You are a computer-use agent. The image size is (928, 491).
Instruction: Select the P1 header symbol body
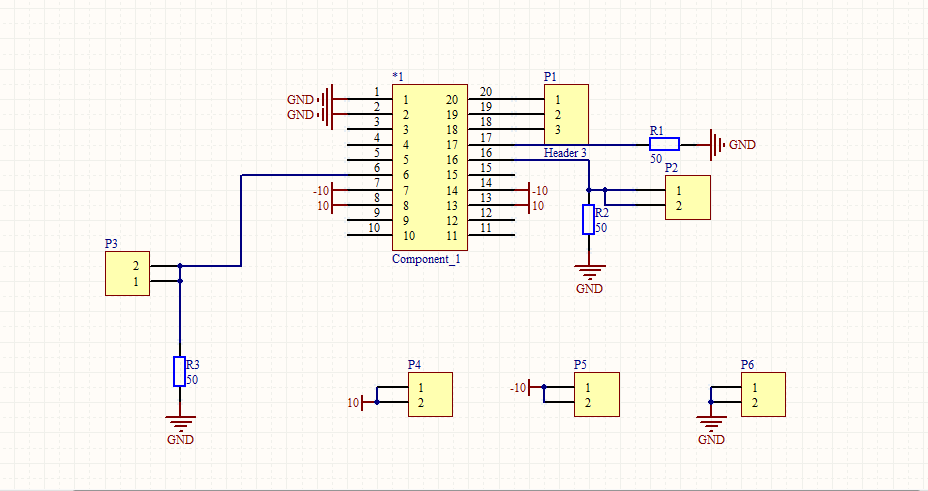pos(566,114)
